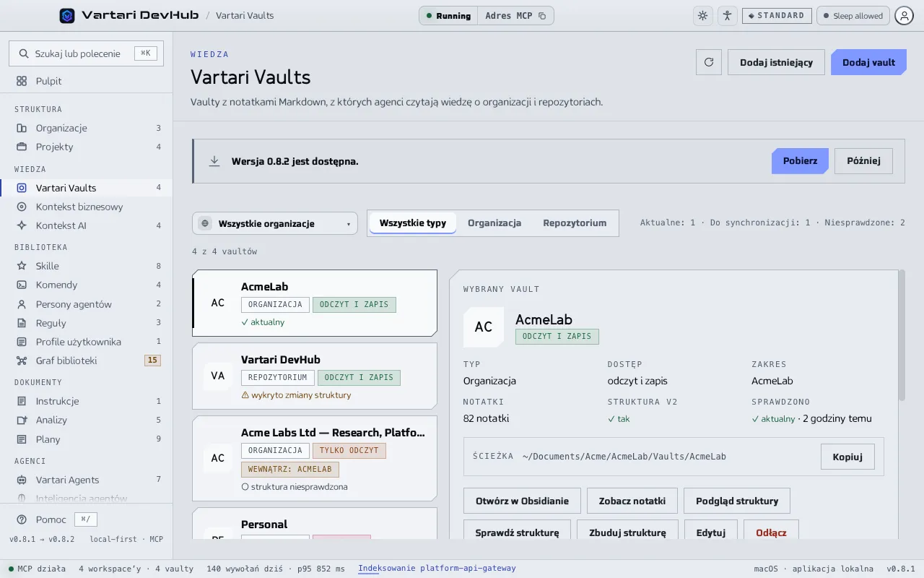Toggle the Sleep allowed switch
The image size is (924, 578).
(x=853, y=16)
